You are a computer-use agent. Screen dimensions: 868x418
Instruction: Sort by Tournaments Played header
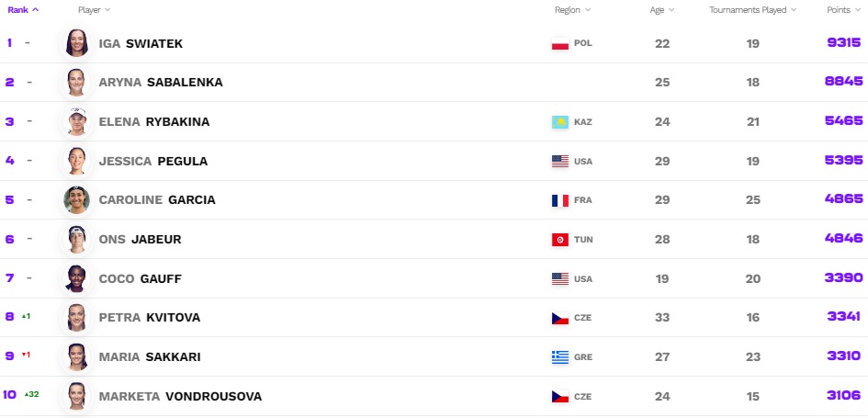[752, 9]
